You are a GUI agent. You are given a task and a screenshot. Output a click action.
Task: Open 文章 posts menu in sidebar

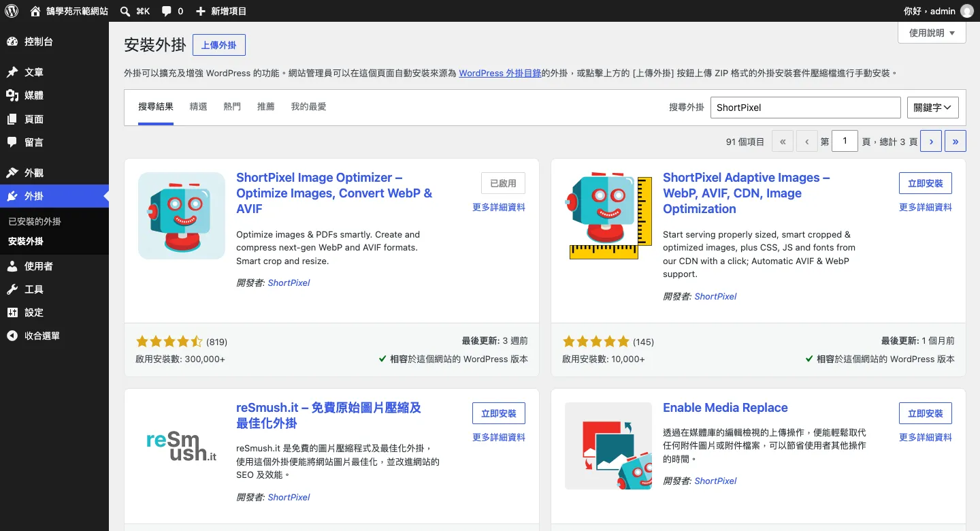click(x=54, y=72)
